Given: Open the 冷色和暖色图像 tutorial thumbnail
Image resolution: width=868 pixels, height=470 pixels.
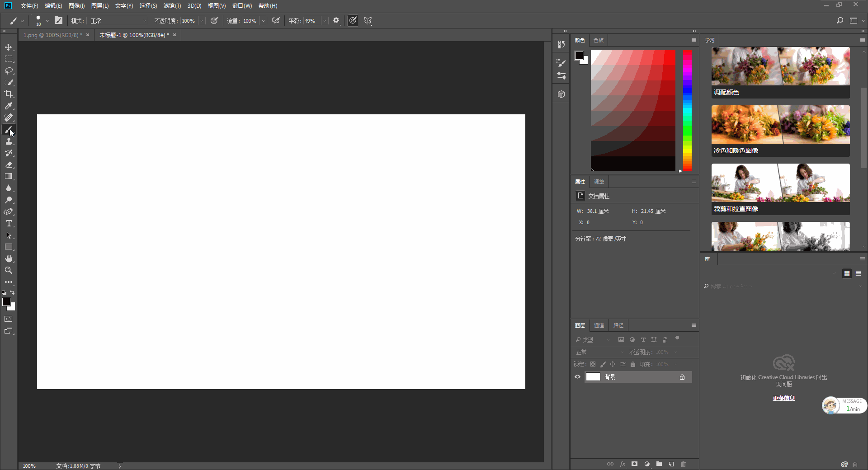Looking at the screenshot, I should (x=780, y=131).
